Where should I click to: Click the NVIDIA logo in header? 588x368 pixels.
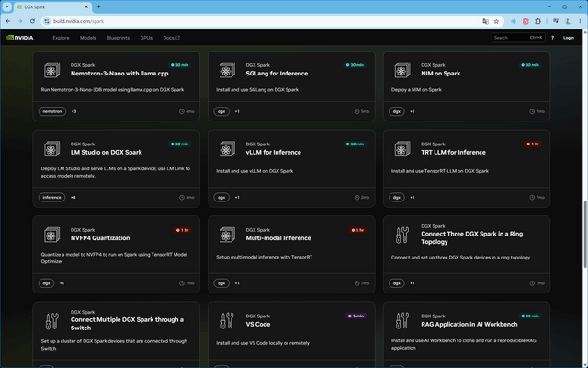pyautogui.click(x=20, y=38)
